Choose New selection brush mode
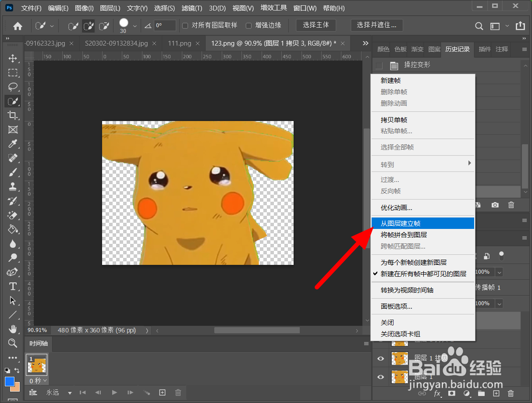The height and width of the screenshot is (403, 532). coord(73,26)
